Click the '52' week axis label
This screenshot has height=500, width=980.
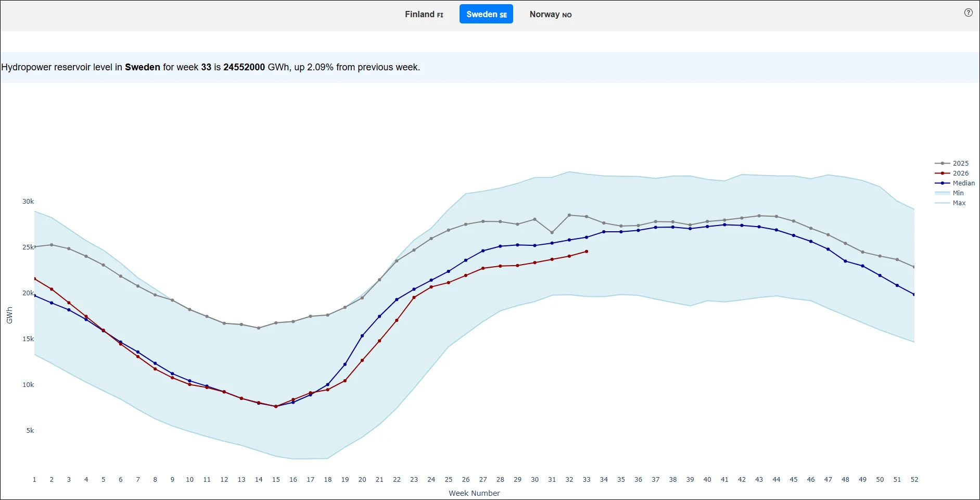coord(914,480)
